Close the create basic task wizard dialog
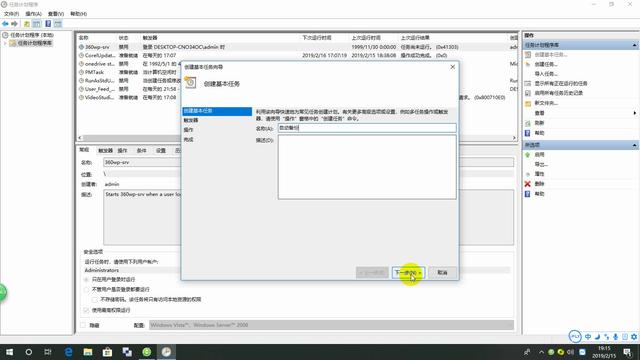The image size is (640, 360). (x=453, y=67)
